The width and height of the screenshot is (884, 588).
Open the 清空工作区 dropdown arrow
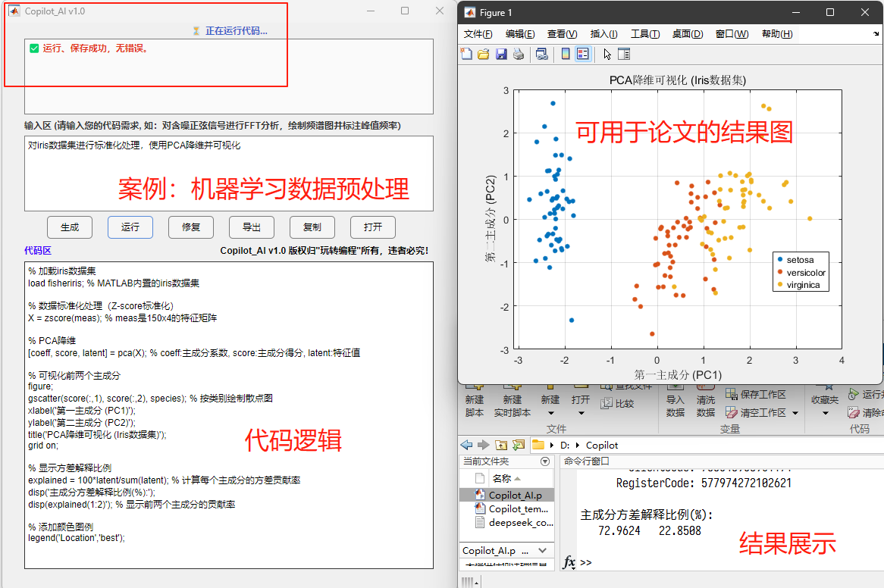[x=795, y=413]
